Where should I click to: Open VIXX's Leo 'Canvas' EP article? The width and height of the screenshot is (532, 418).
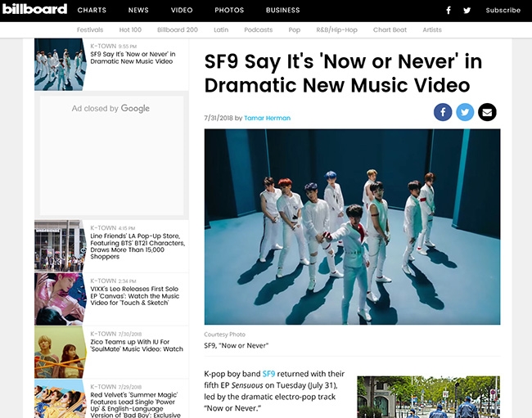click(x=135, y=296)
